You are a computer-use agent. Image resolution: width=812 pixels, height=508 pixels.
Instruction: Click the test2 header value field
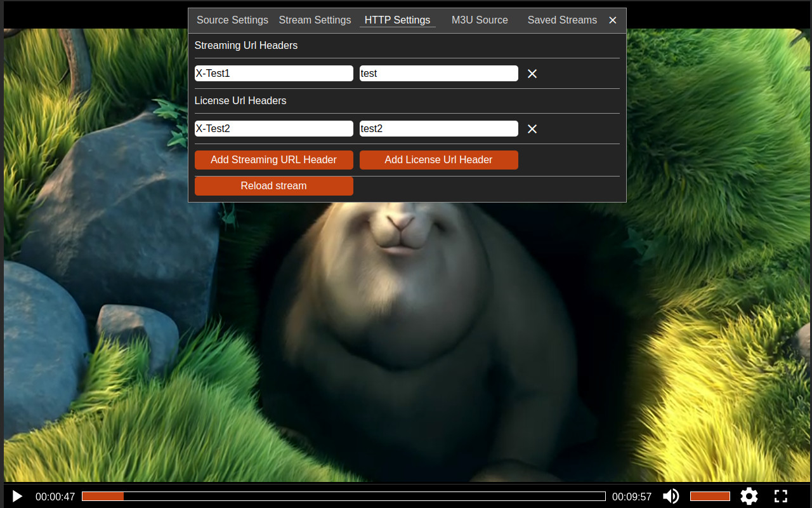[x=438, y=129]
